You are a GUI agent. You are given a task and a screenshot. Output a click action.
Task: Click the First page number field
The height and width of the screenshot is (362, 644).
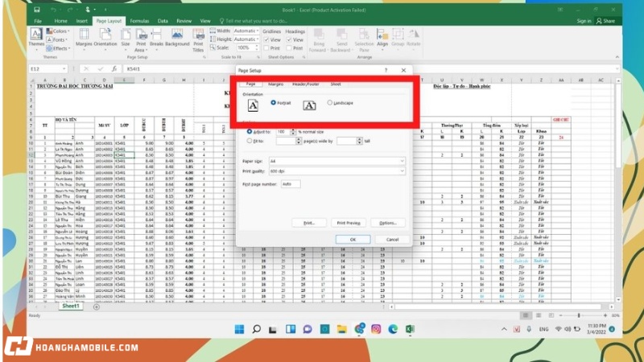(291, 184)
